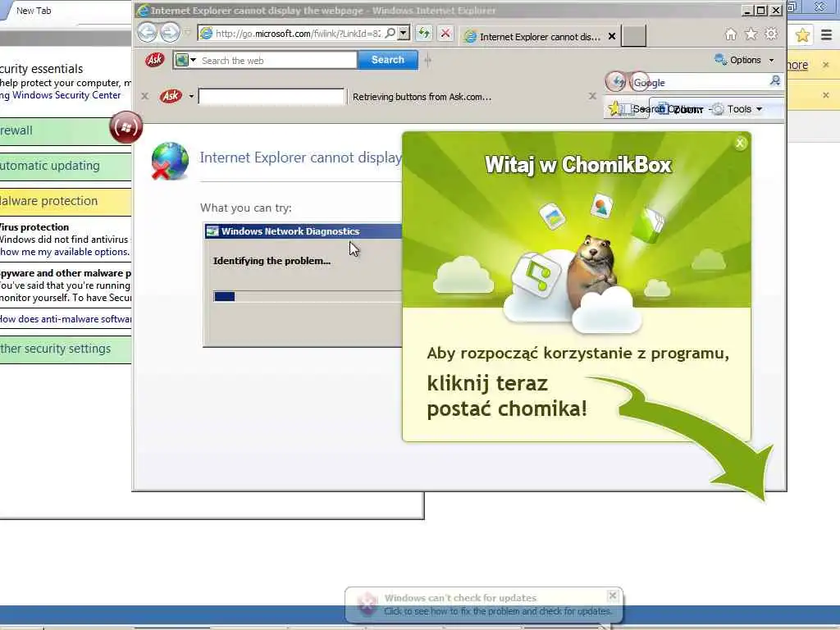Click the blue Search button
This screenshot has width=840, height=630.
(x=387, y=60)
